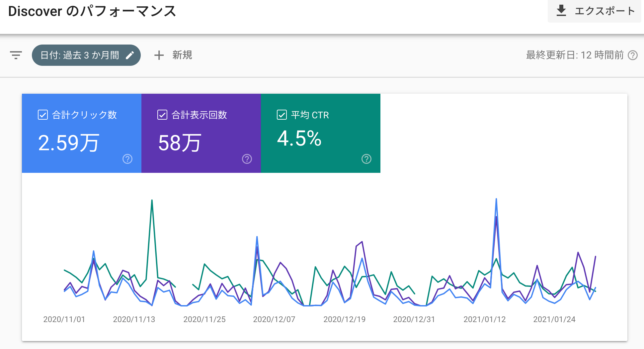This screenshot has width=644, height=349.
Task: Click the purple impressions peak near 2020/12/19
Action: click(362, 242)
